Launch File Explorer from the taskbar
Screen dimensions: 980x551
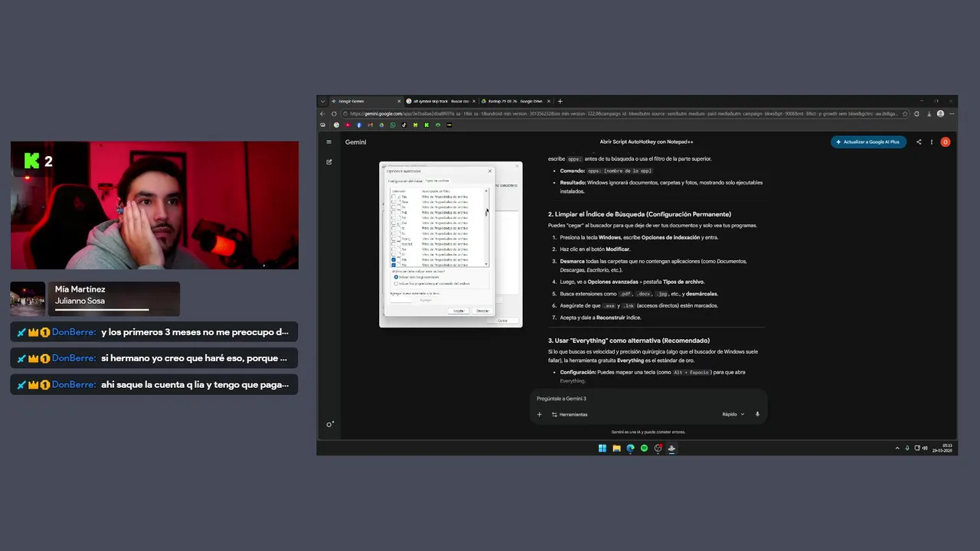tap(616, 448)
